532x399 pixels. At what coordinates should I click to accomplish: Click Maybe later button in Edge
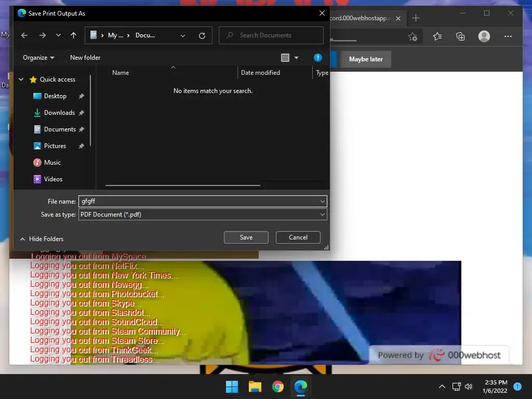point(366,59)
